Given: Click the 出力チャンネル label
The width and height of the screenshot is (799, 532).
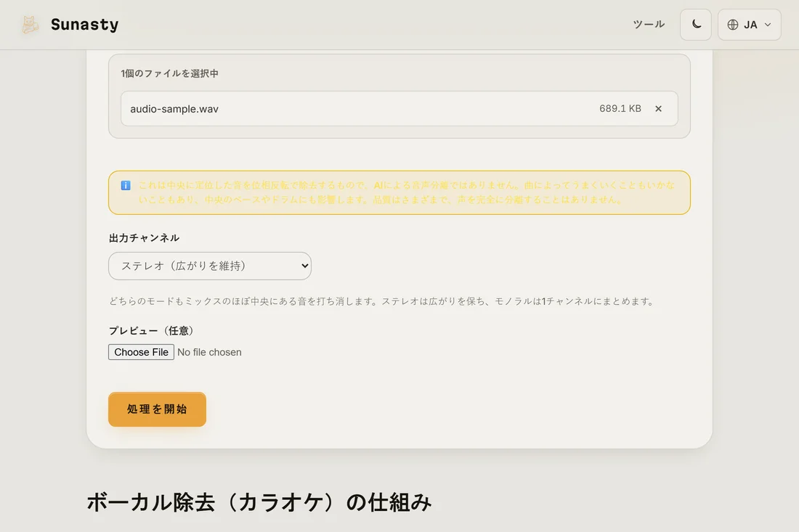Looking at the screenshot, I should click(x=145, y=238).
